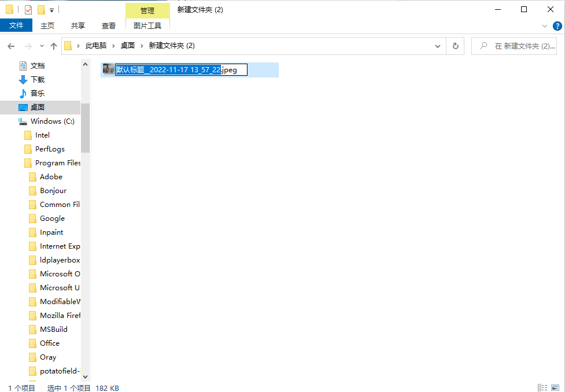This screenshot has height=392, width=565.
Task: Go back with the left arrow
Action: (x=11, y=46)
